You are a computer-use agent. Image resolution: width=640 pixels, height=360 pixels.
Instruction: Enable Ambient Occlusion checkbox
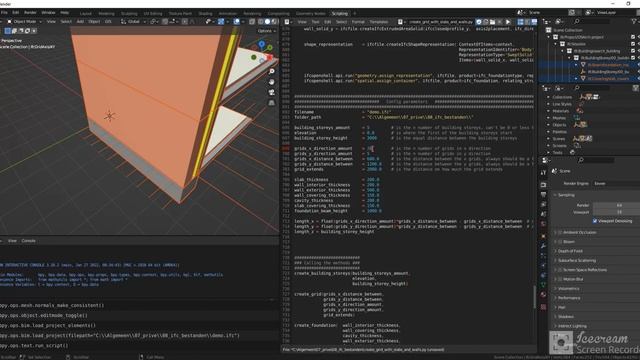pyautogui.click(x=560, y=232)
